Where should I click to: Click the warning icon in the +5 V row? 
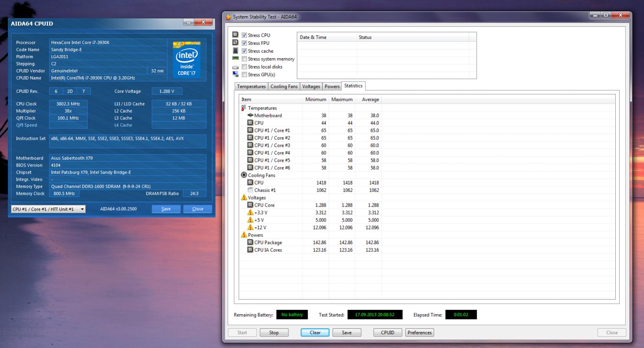[x=250, y=220]
